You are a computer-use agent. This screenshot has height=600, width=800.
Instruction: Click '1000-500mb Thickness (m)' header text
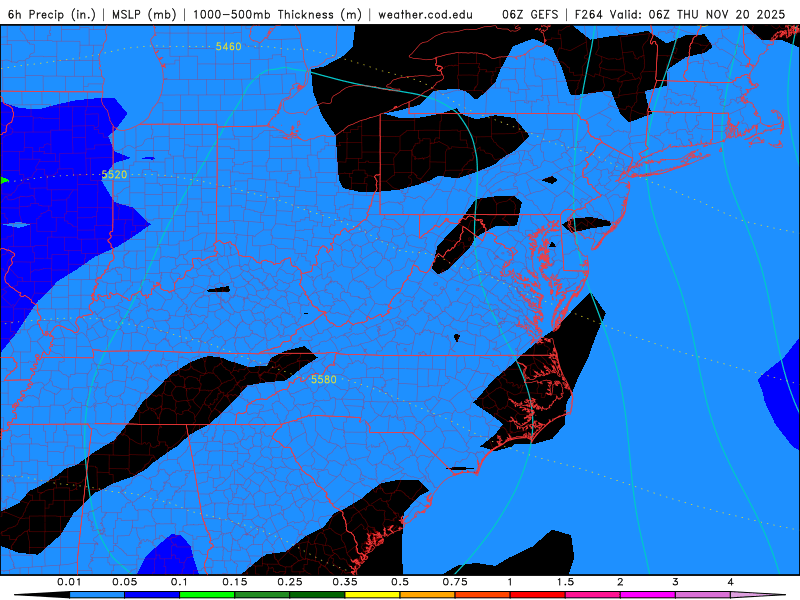click(277, 14)
